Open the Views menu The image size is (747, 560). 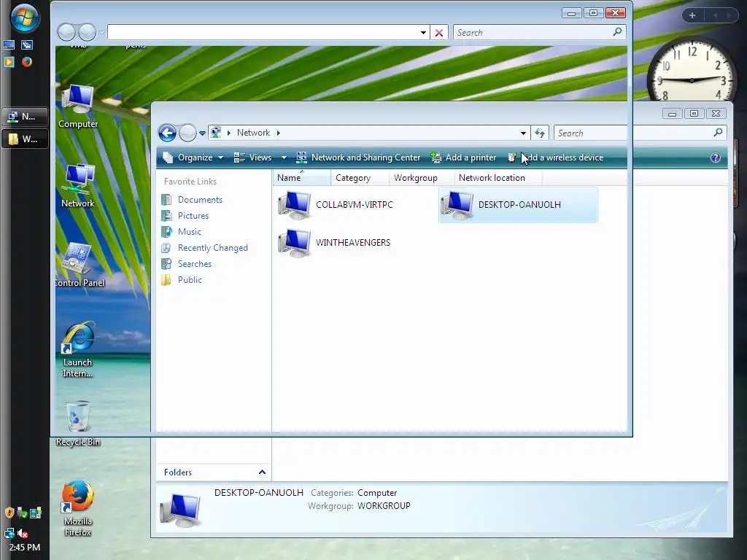tap(252, 157)
